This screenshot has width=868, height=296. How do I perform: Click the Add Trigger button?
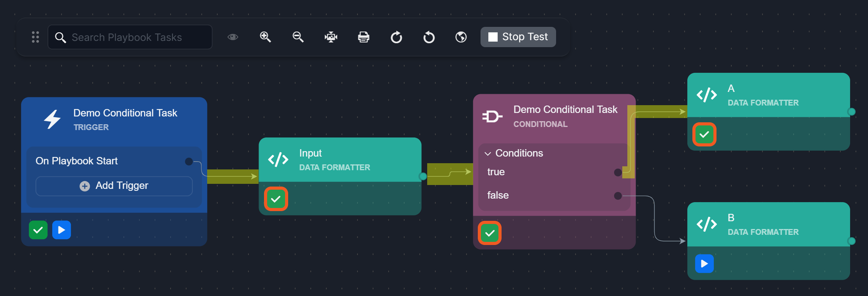coord(114,186)
